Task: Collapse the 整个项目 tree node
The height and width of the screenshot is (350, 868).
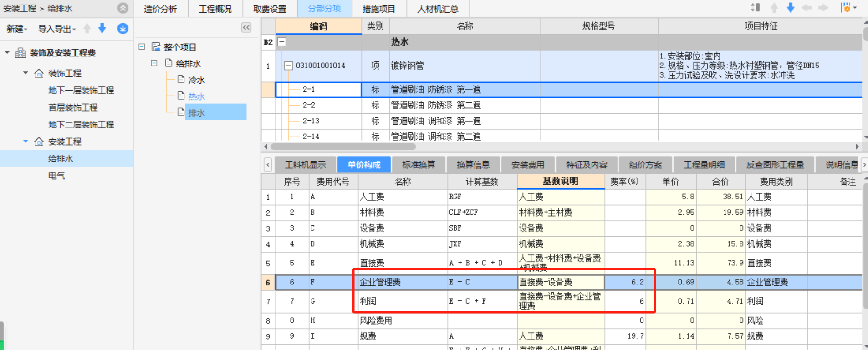Action: [x=142, y=46]
